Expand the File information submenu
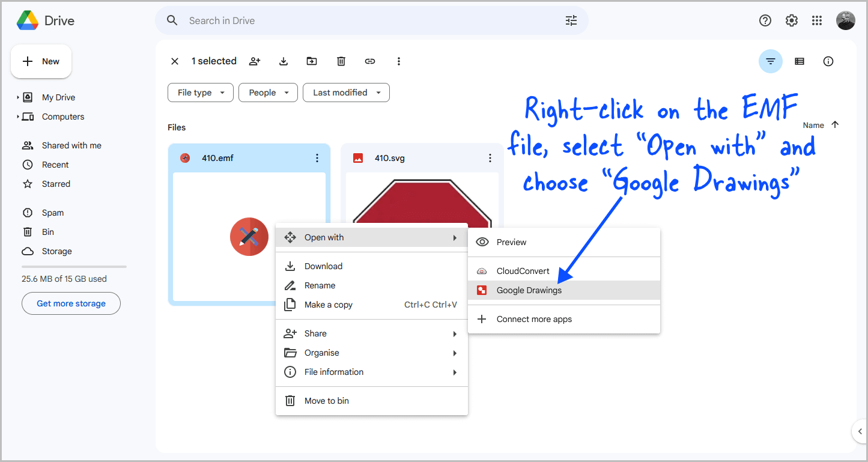This screenshot has width=868, height=462. coord(371,372)
